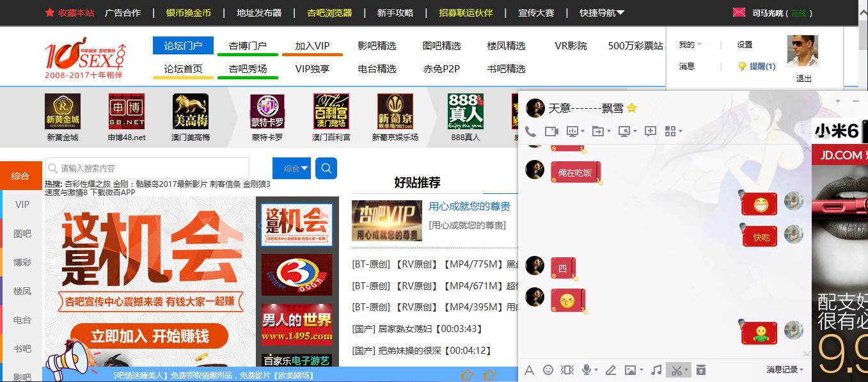Image resolution: width=868 pixels, height=382 pixels.
Task: Click the 申博 SB.NET sponsor icon
Action: (127, 111)
